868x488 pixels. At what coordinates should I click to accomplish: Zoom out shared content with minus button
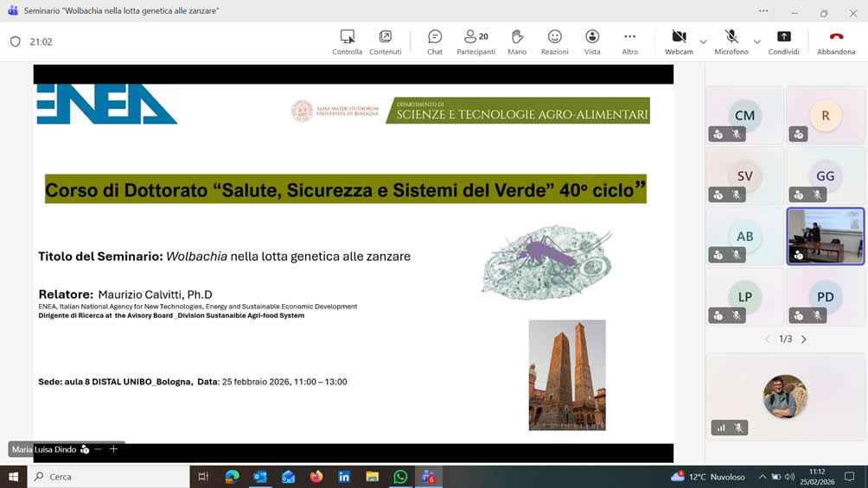click(x=98, y=449)
